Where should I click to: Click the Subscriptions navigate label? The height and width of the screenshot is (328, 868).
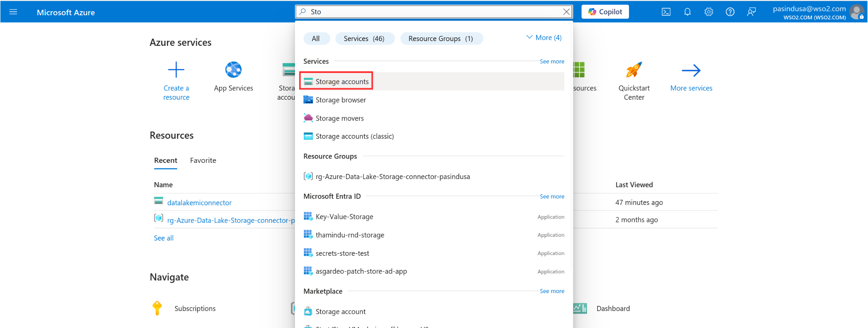195,308
